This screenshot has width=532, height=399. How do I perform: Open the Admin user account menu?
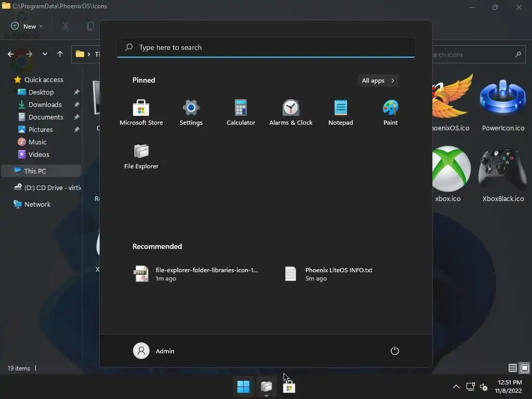click(154, 351)
